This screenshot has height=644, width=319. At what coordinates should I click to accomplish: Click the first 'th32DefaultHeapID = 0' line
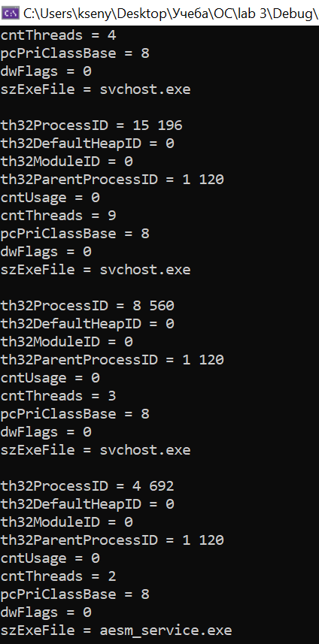click(87, 144)
